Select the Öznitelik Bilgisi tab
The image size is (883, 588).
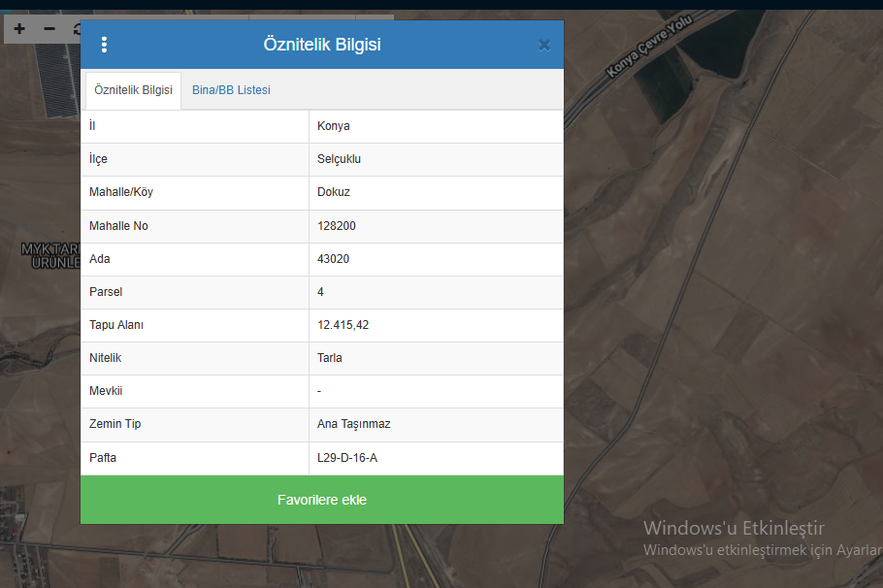(134, 90)
